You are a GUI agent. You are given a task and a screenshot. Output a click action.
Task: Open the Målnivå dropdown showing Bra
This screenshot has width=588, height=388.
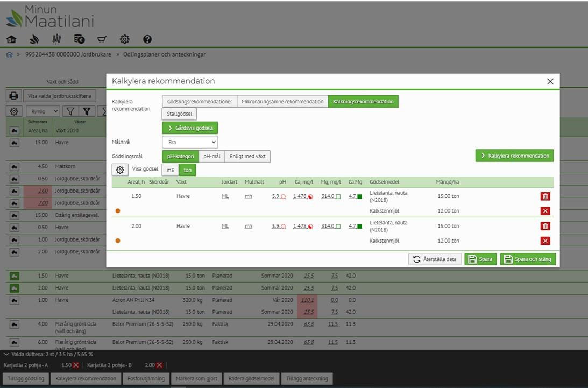coord(190,142)
